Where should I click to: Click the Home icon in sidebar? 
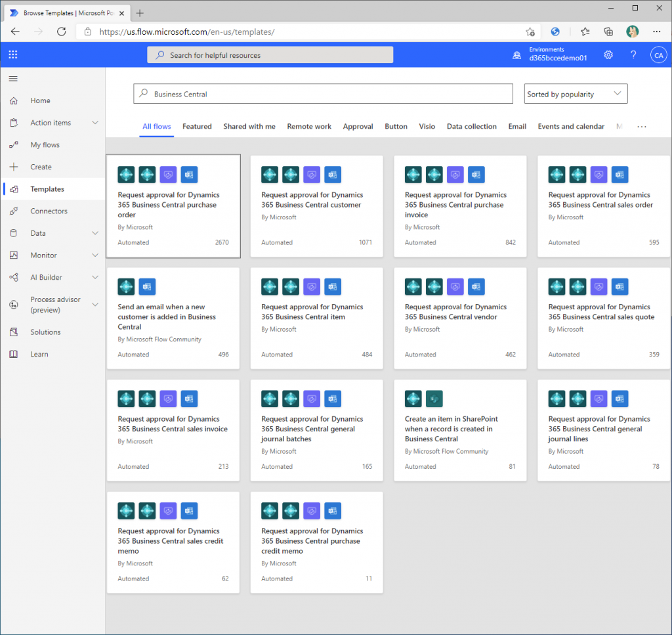point(14,100)
